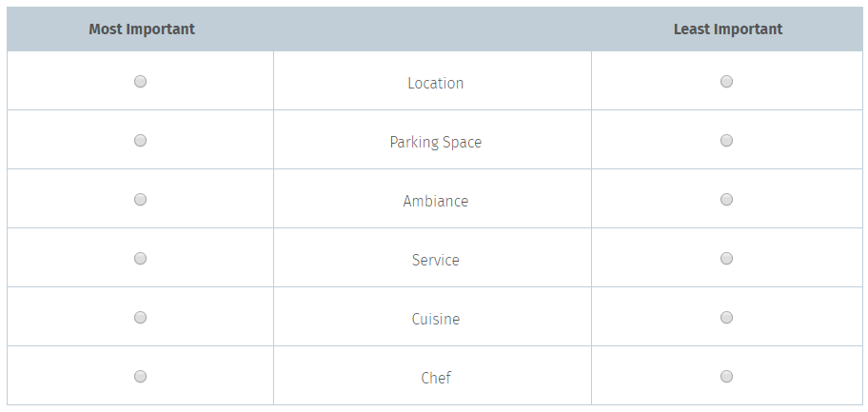Click the Service row label
Screen dimensions: 868x412
point(436,260)
